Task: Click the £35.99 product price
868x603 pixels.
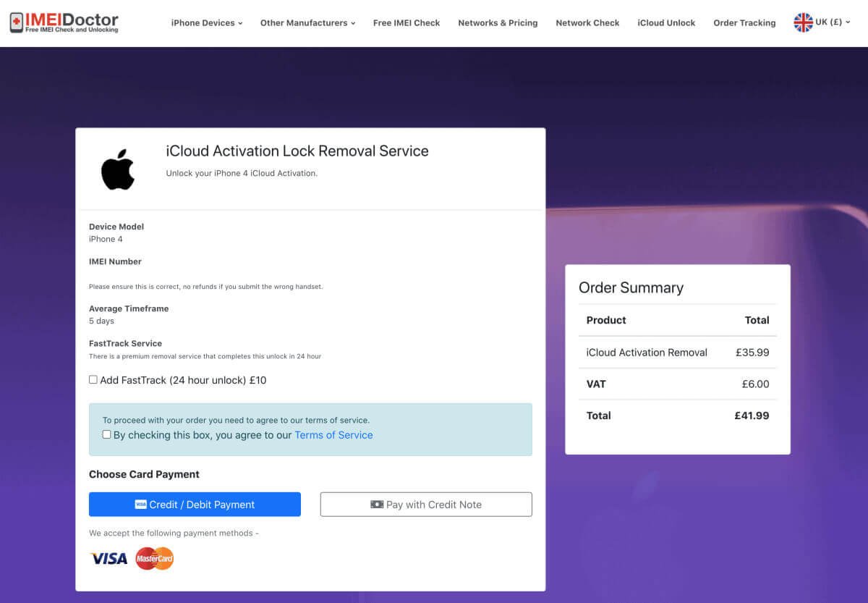Action: pyautogui.click(x=752, y=353)
